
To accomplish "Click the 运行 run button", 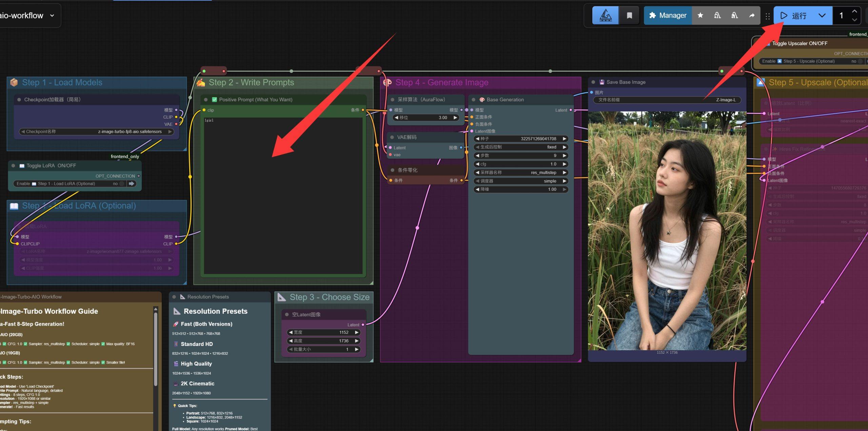I will point(794,15).
